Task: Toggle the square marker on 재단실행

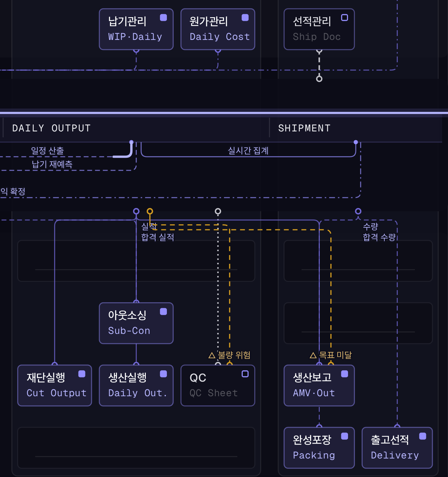Action: 82,374
